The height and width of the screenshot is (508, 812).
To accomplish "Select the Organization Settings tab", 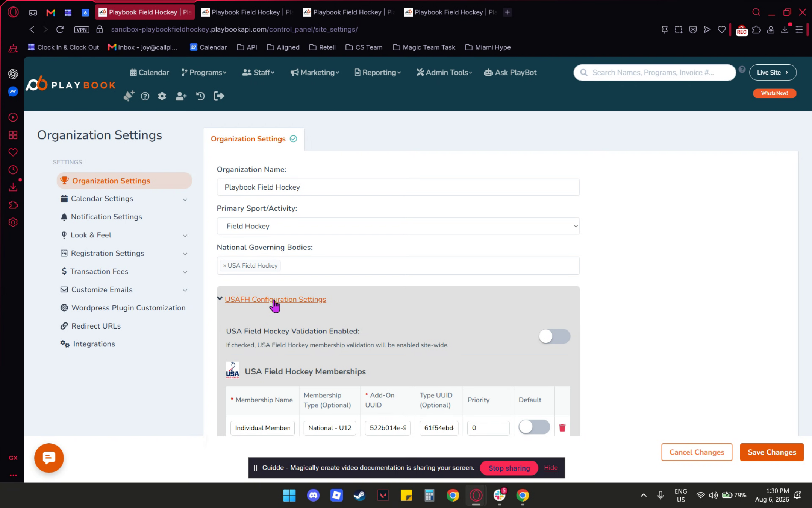I will tap(254, 139).
